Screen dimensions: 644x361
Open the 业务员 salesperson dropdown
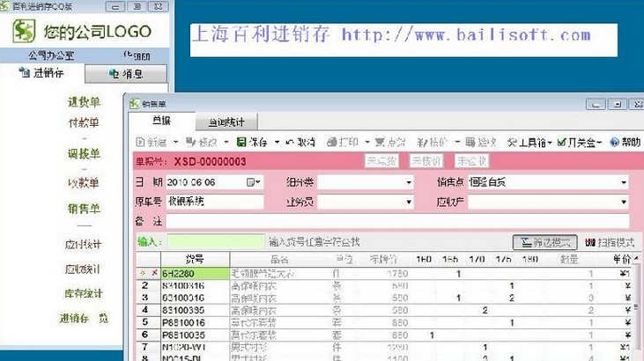coord(409,202)
